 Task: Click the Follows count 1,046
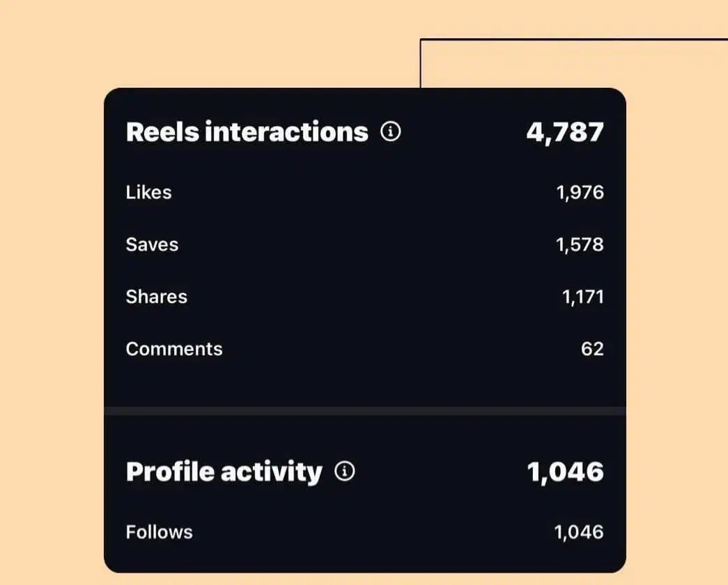pos(579,532)
